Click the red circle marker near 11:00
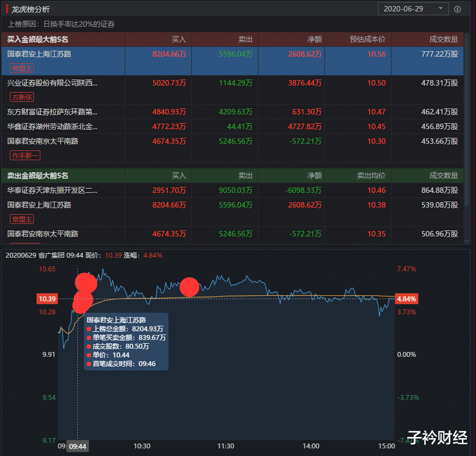This screenshot has width=476, height=456. (190, 288)
